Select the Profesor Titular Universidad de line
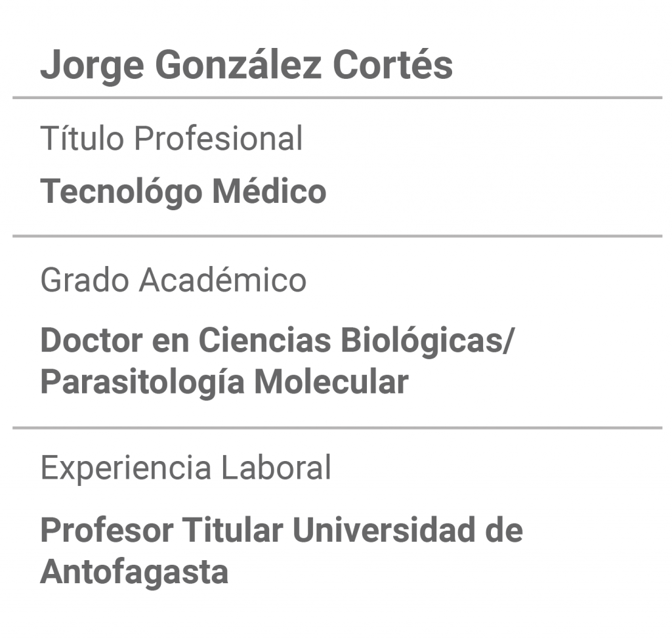Image resolution: width=672 pixels, height=639 pixels. (x=282, y=530)
